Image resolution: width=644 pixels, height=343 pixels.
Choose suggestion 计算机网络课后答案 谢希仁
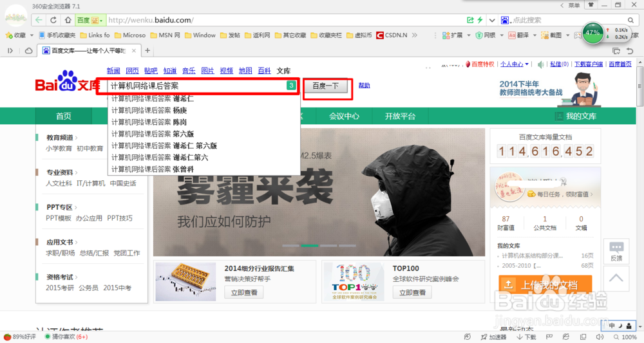153,99
